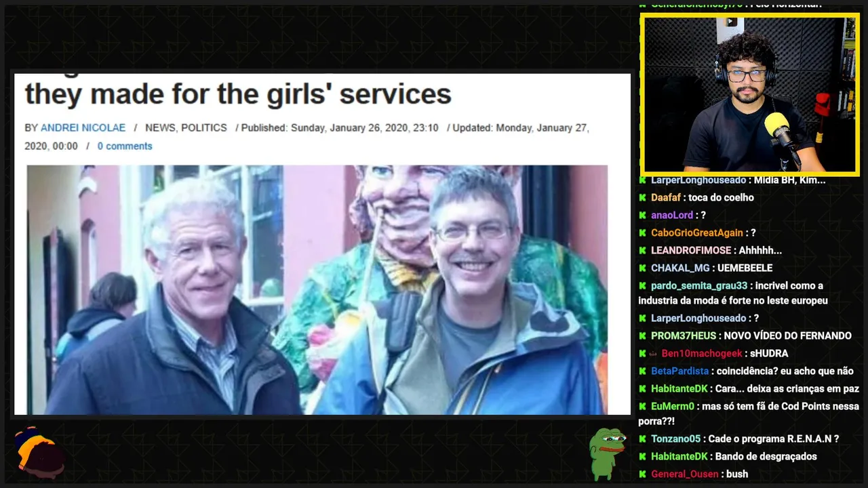
Task: Click HabitanteDK message "deixa as crianças em paz"
Action: pyautogui.click(x=787, y=389)
